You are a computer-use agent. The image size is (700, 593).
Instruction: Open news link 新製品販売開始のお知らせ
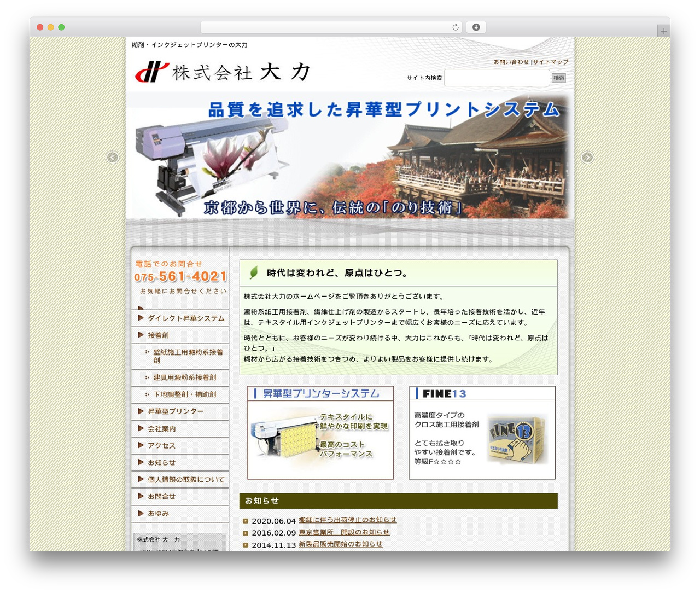coord(341,544)
